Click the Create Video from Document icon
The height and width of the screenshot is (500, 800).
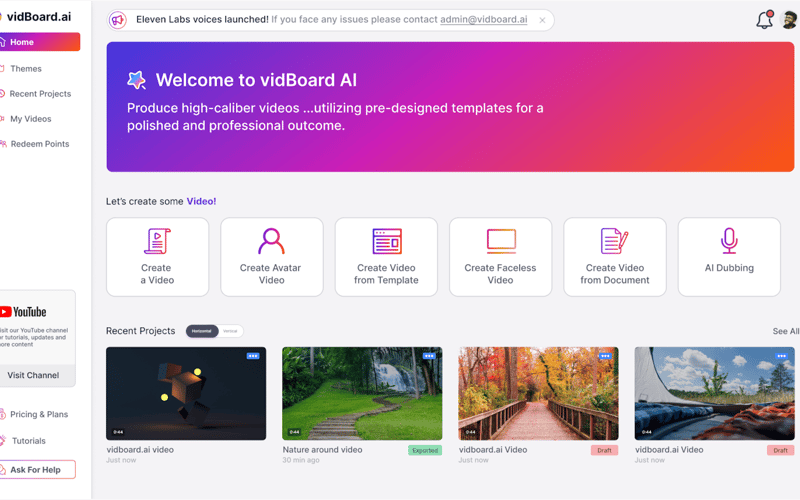(614, 241)
